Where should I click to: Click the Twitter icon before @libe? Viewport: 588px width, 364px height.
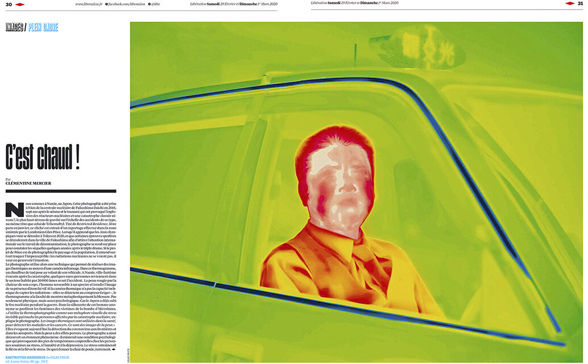(x=150, y=4)
